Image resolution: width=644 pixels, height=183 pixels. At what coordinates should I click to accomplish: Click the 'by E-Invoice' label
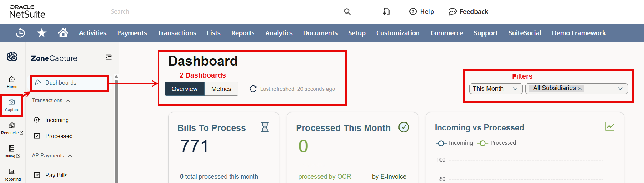pyautogui.click(x=389, y=177)
